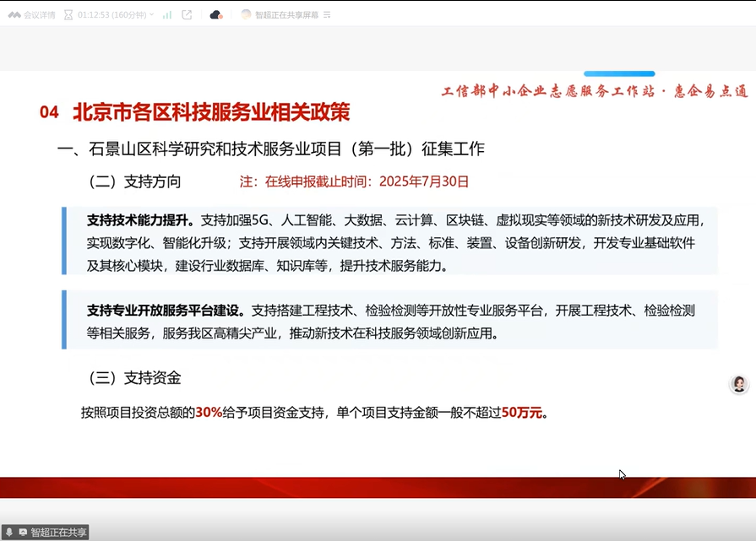This screenshot has width=756, height=541.
Task: Click the 支持专业开放服务平台建设 text block
Action: (x=390, y=321)
